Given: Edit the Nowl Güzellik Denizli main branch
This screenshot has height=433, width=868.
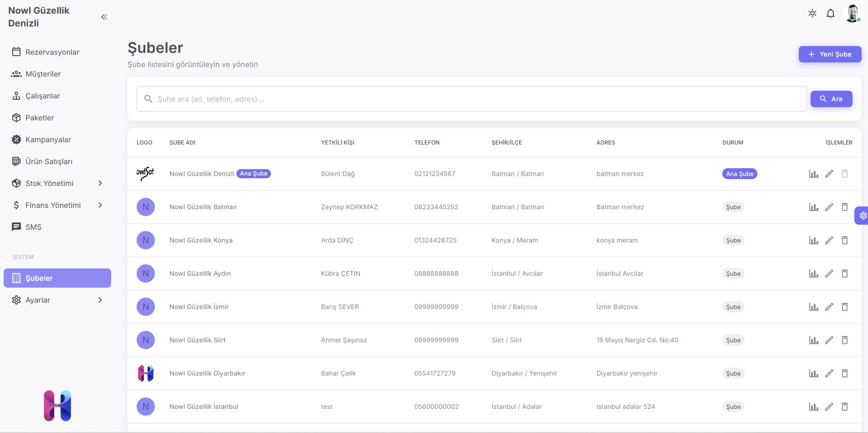Looking at the screenshot, I should point(829,174).
